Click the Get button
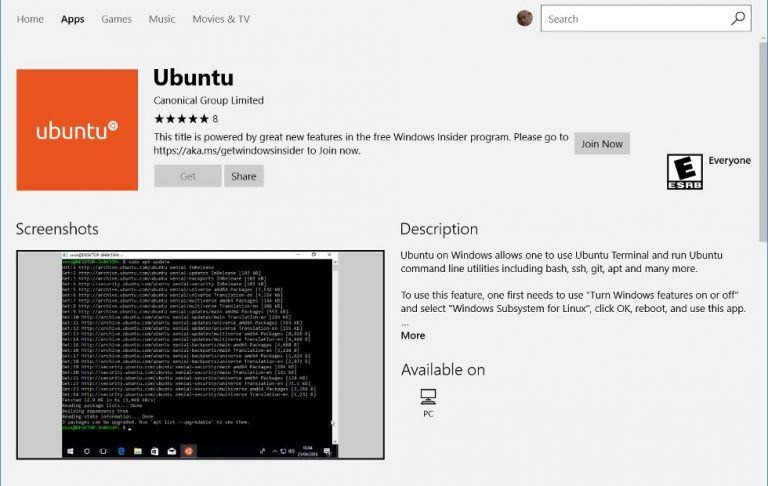768x486 pixels. click(x=188, y=176)
